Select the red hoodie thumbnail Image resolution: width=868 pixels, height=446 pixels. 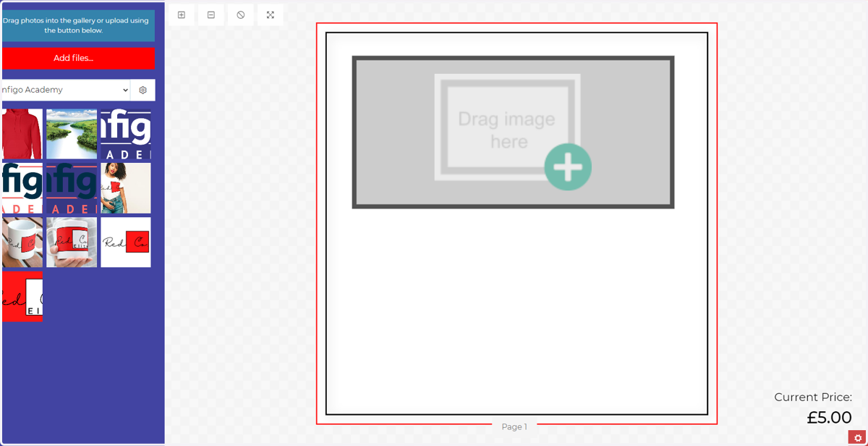point(22,134)
